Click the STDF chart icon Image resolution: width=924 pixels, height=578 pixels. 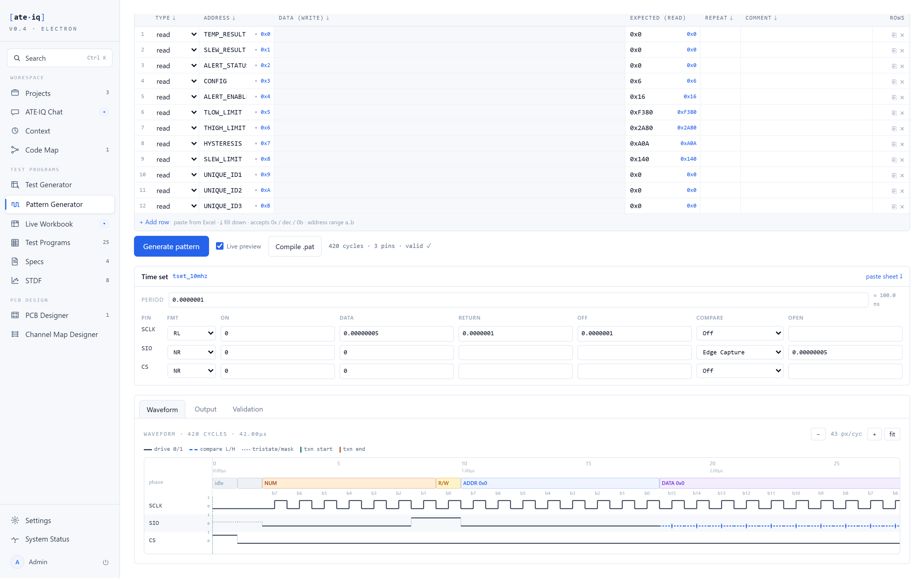(15, 281)
